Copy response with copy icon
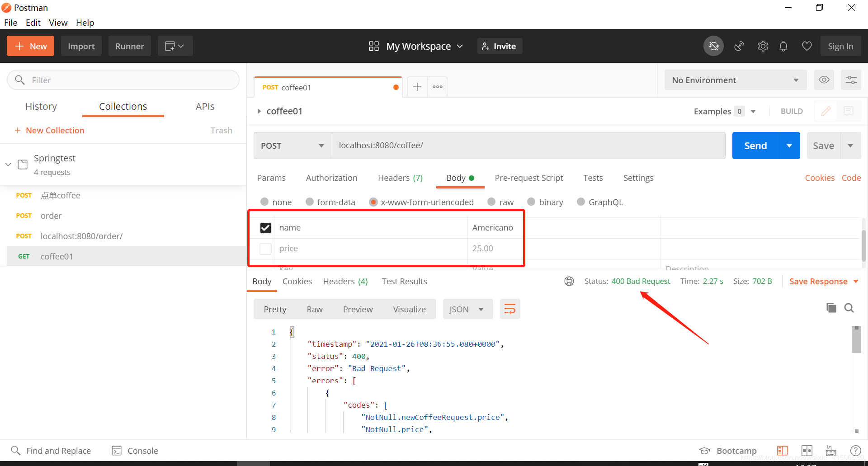This screenshot has width=868, height=466. 831,308
